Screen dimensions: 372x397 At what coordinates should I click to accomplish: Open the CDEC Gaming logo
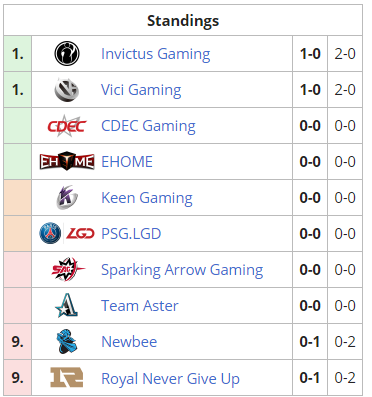point(67,126)
